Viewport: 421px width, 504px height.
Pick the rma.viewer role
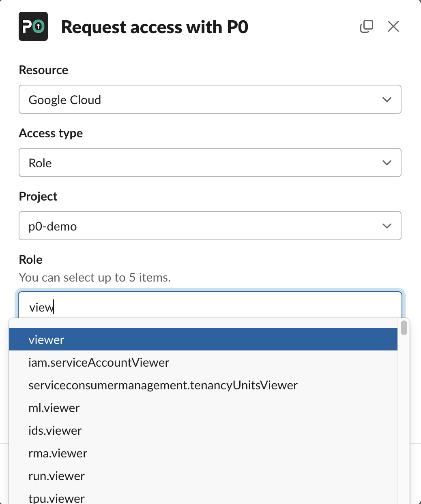tap(58, 453)
